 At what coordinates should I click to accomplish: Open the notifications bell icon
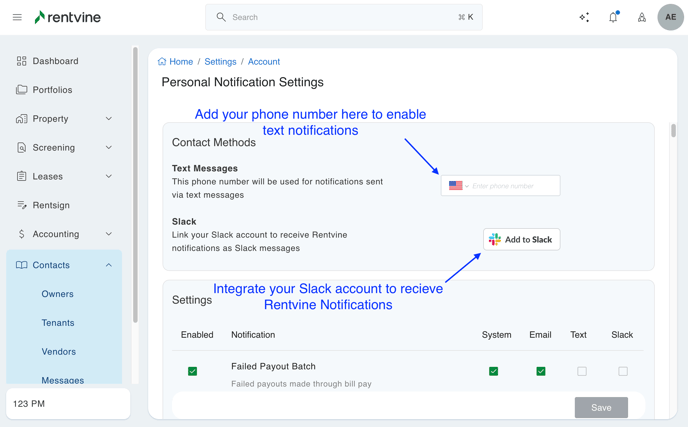pyautogui.click(x=613, y=17)
